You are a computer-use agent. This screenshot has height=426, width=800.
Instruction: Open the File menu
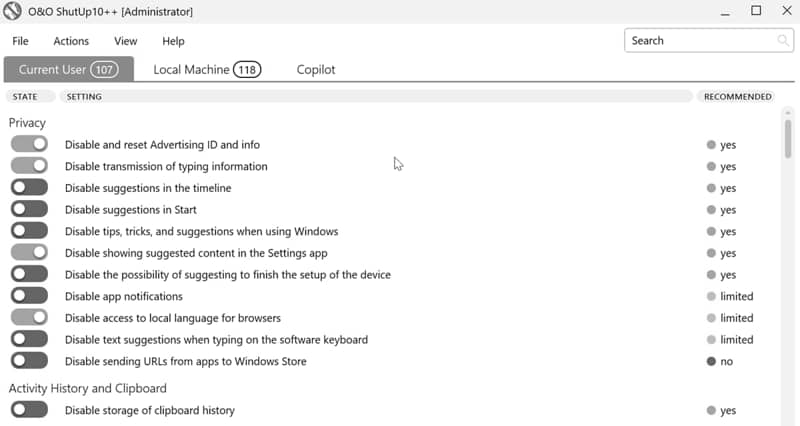[20, 41]
